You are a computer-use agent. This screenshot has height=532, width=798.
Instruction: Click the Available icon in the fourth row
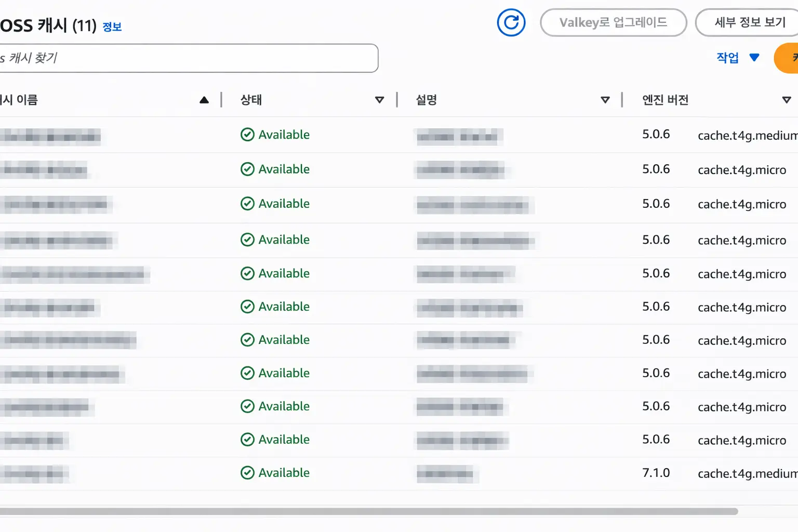point(247,240)
